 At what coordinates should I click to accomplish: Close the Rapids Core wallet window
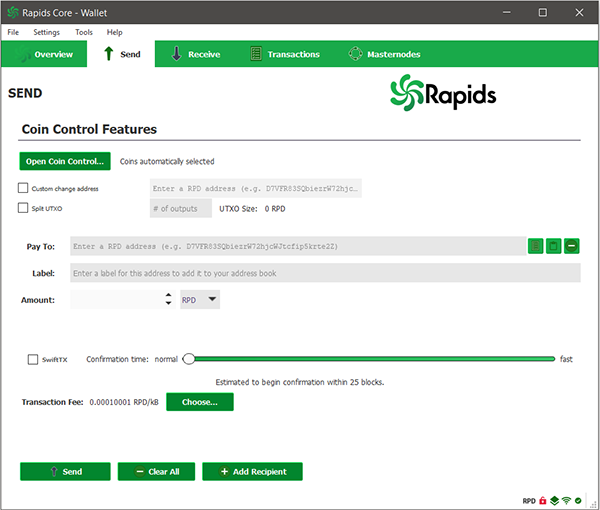(x=579, y=12)
